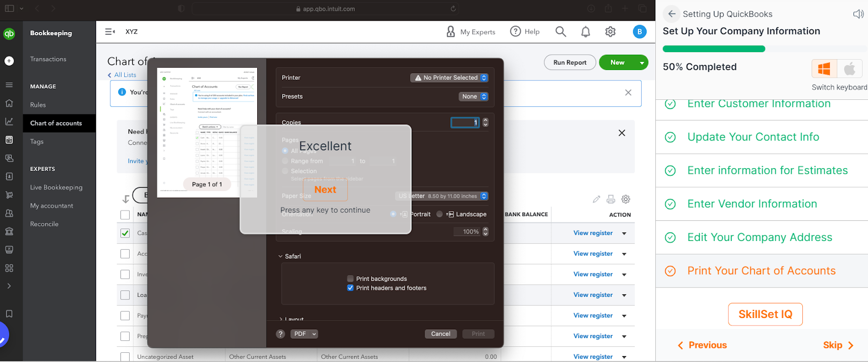
Task: Click the Safari share icon
Action: tap(608, 9)
